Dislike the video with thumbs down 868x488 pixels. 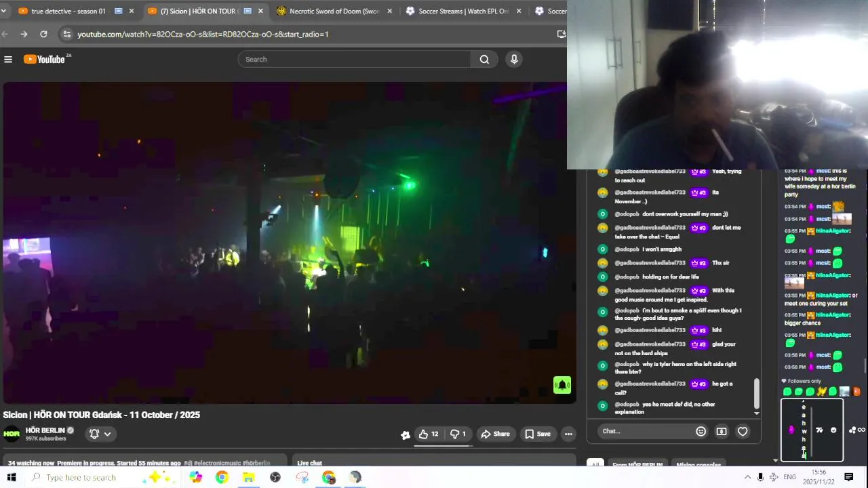(x=459, y=434)
